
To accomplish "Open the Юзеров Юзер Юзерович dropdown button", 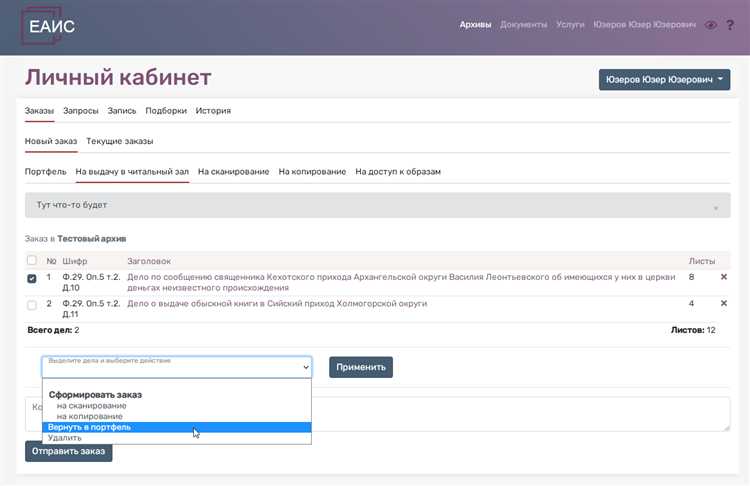I will click(x=663, y=80).
